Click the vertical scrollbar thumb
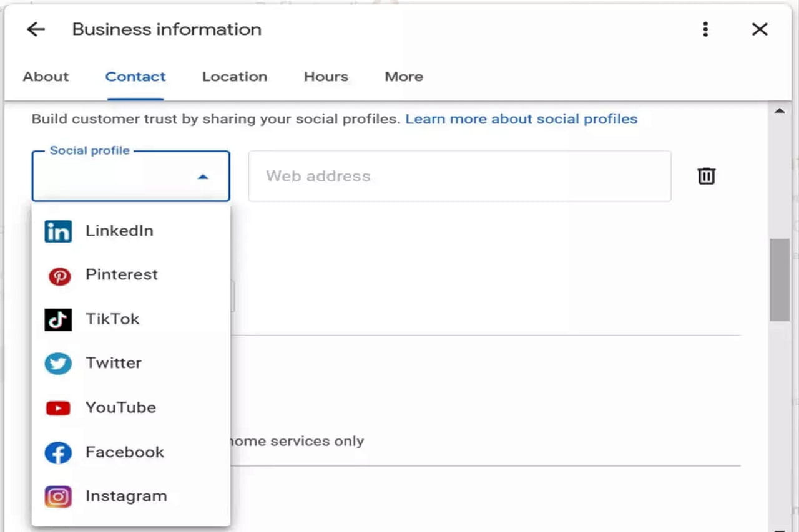The width and height of the screenshot is (799, 532). pyautogui.click(x=779, y=279)
